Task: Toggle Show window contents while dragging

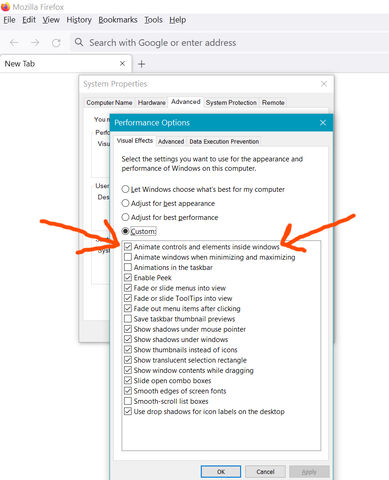Action: [x=128, y=370]
